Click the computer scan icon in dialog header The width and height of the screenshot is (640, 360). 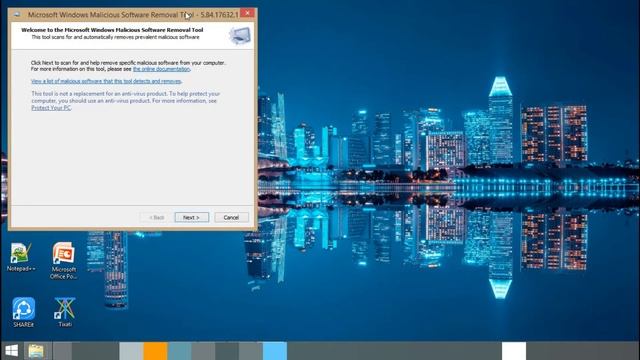(240, 36)
